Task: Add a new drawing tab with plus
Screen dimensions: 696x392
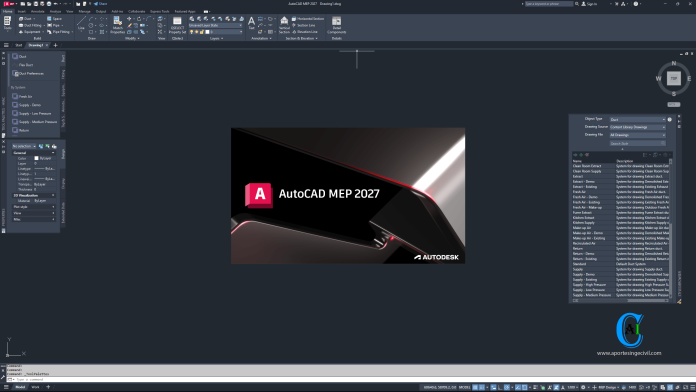Action: (55, 45)
